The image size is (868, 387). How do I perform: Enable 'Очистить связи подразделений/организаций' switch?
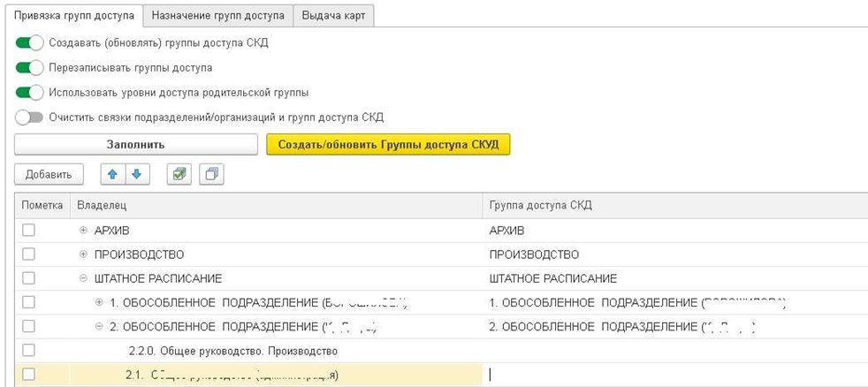(29, 117)
